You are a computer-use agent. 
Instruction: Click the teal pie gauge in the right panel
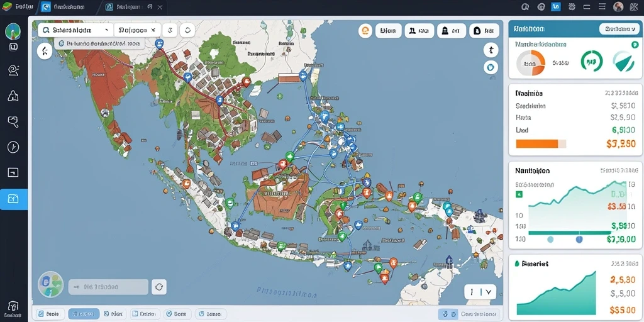click(623, 62)
